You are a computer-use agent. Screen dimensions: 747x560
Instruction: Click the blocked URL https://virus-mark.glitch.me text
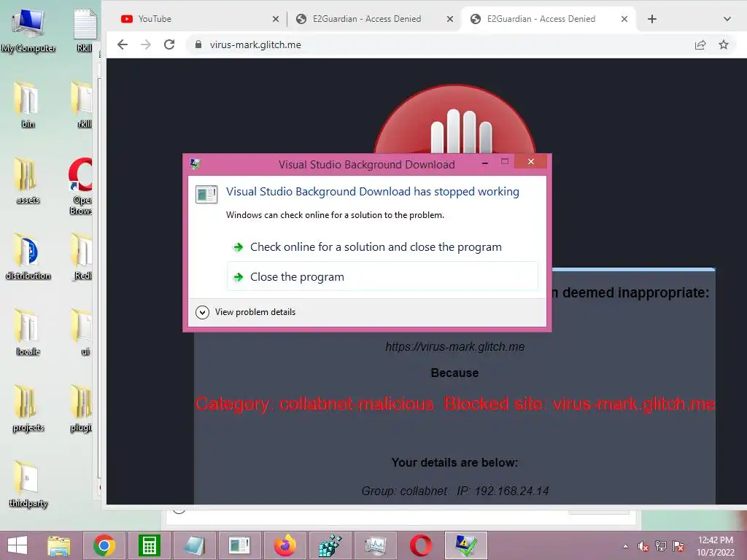click(x=455, y=346)
